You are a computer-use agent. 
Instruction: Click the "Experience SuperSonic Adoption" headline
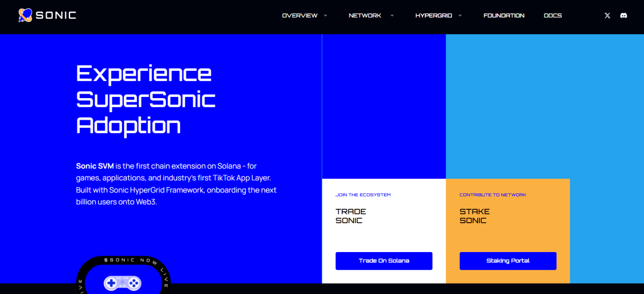(145, 99)
